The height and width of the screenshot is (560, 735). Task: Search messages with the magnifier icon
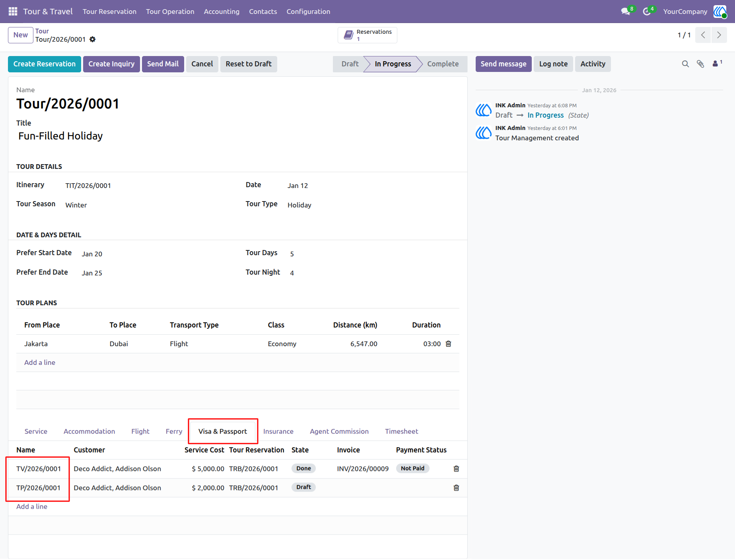click(685, 64)
